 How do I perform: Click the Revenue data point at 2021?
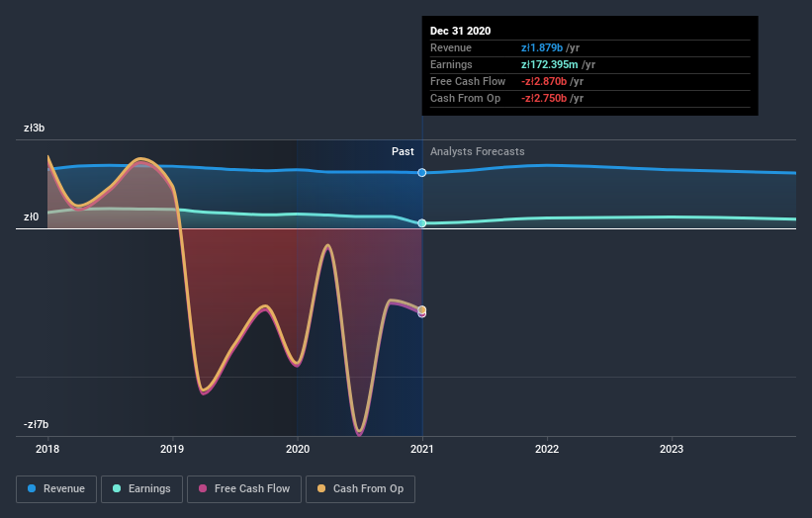422,172
